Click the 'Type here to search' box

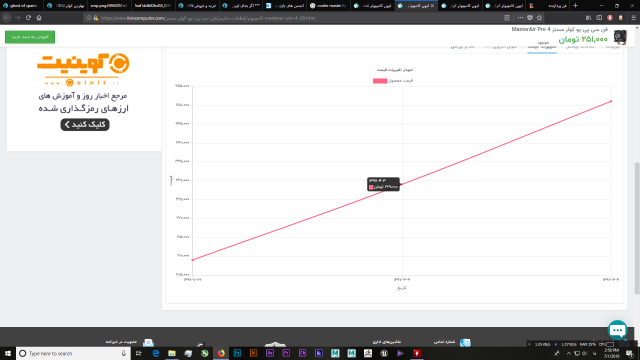tap(73, 353)
